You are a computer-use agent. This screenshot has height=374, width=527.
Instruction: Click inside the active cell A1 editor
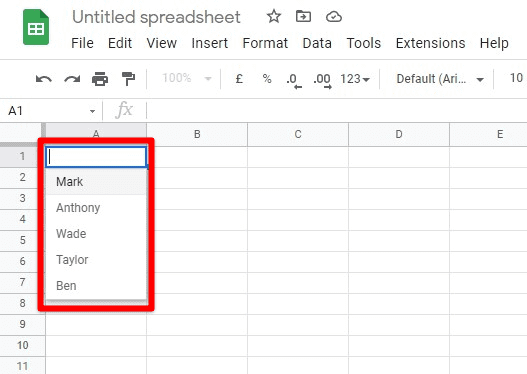click(96, 157)
